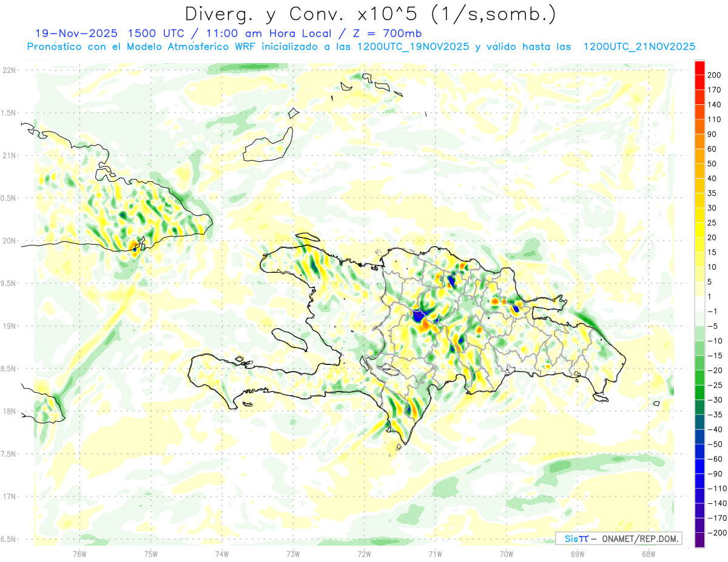This screenshot has width=728, height=562.
Task: Click the 72W longitude label
Action: 364,554
